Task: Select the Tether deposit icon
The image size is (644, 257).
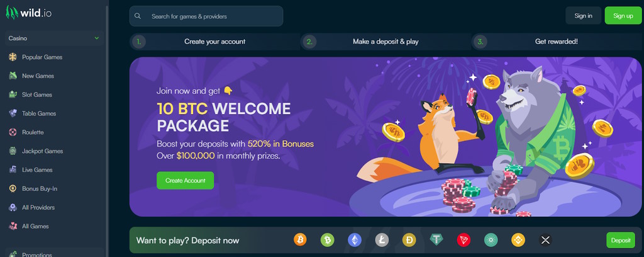Action: (436, 240)
